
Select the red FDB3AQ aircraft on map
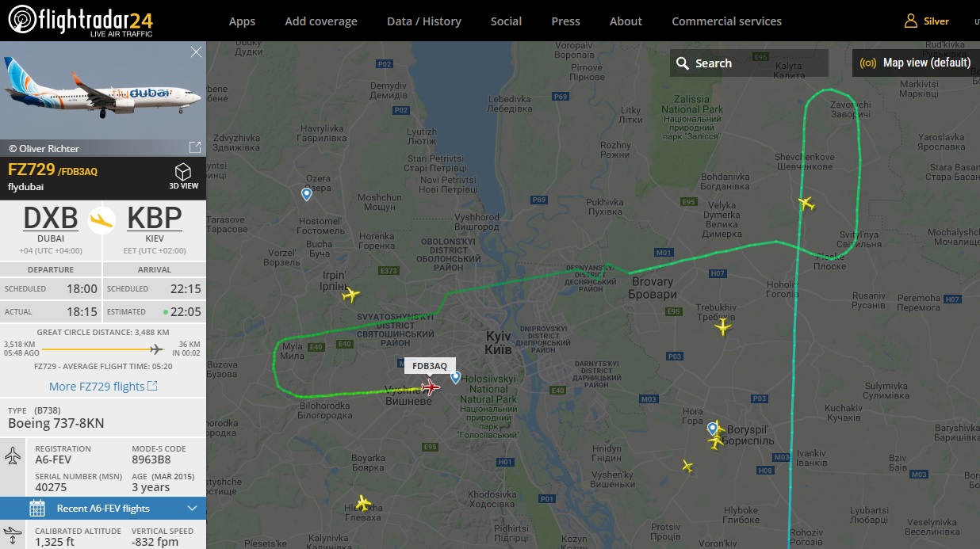click(430, 387)
